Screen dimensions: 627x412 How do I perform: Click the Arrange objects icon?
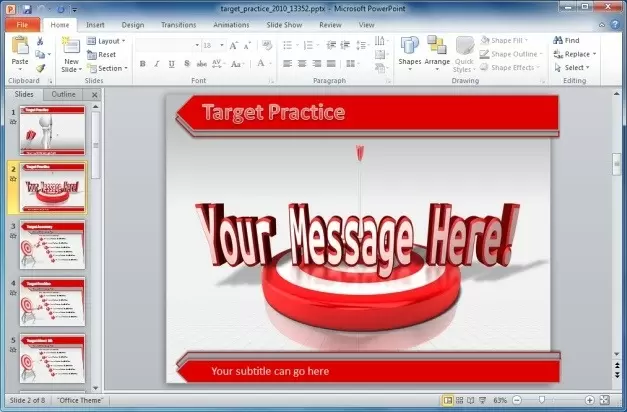[x=437, y=50]
